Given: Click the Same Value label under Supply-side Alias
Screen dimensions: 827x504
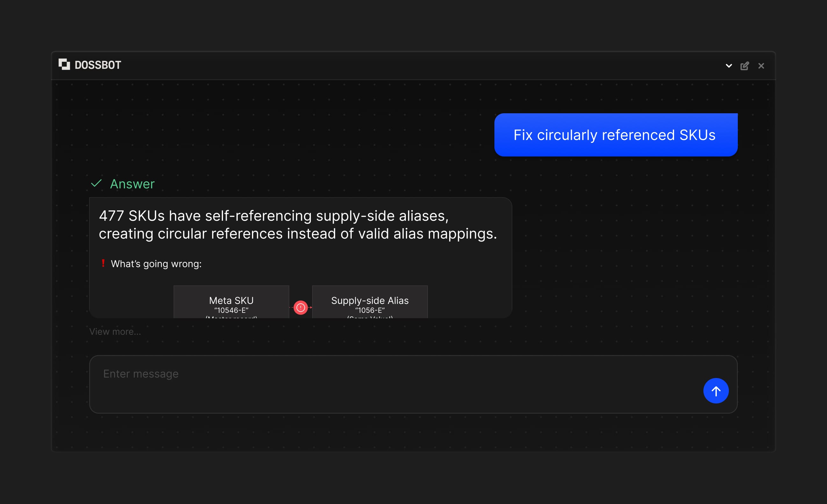Looking at the screenshot, I should (x=370, y=318).
